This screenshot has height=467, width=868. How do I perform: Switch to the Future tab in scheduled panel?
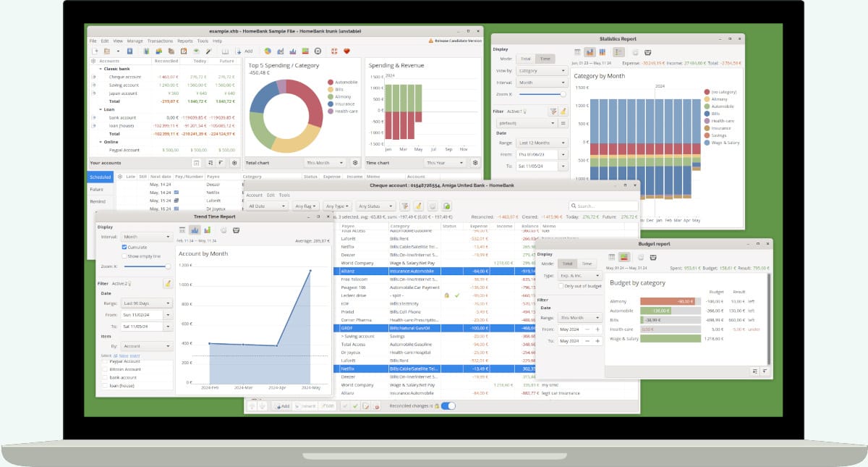coord(97,189)
